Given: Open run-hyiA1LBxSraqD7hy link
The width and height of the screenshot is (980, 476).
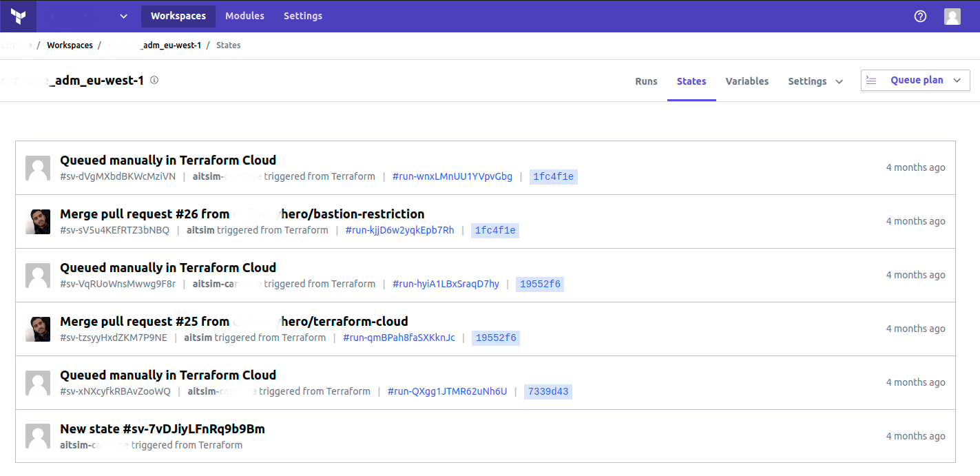Looking at the screenshot, I should [x=446, y=284].
